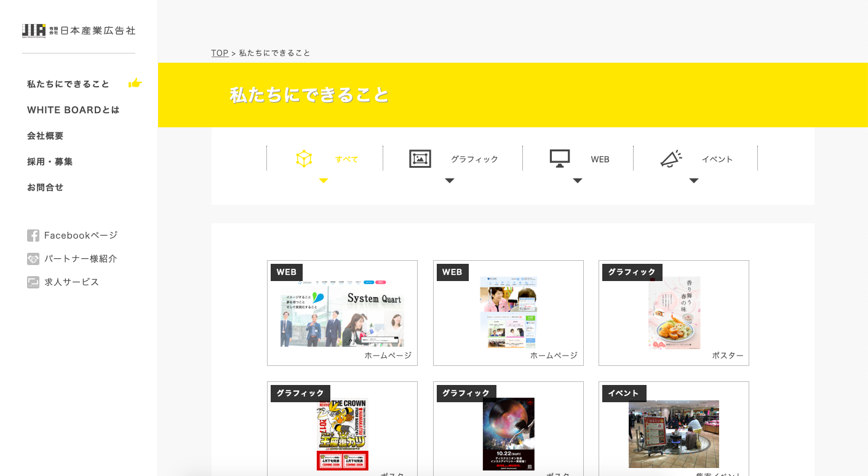Open 採用・募集 menu item
The height and width of the screenshot is (476, 868).
point(50,162)
